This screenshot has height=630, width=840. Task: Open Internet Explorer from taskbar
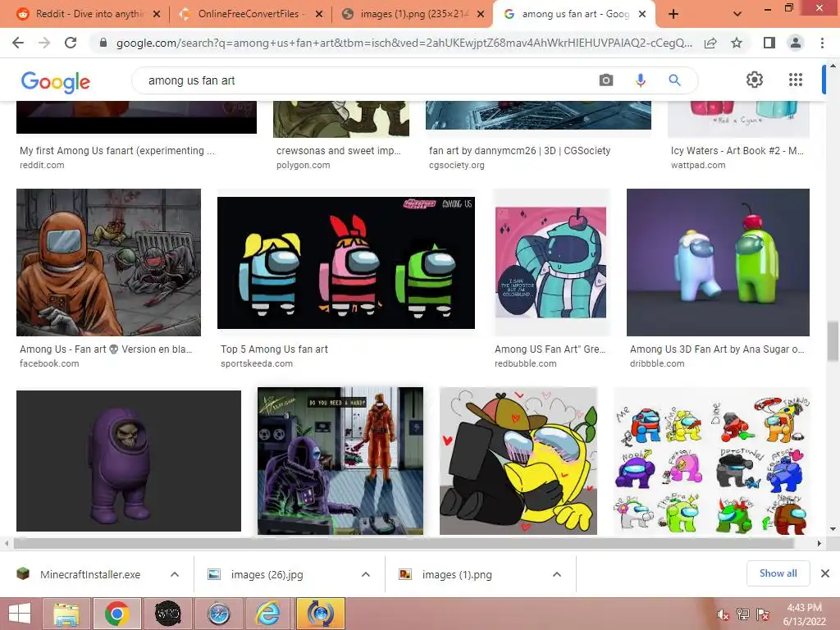[267, 614]
